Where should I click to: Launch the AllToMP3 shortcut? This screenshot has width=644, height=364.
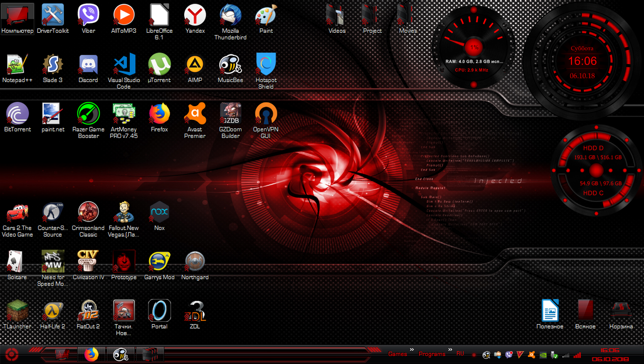[124, 19]
